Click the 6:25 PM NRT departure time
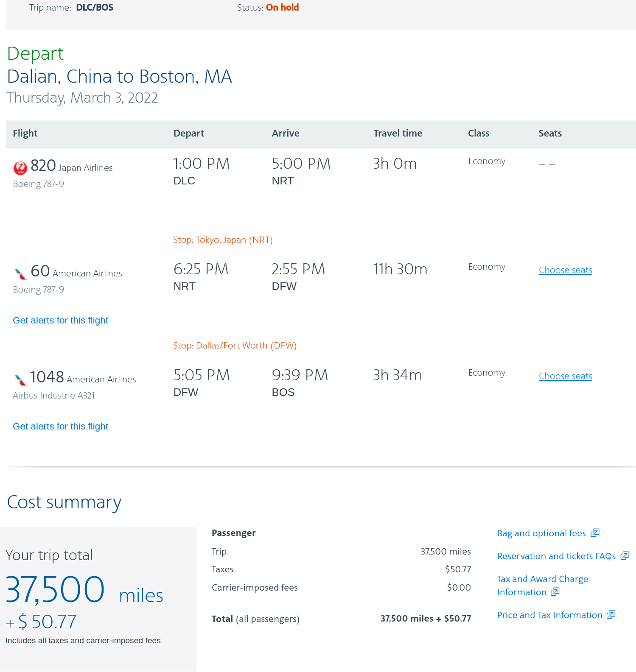This screenshot has height=672, width=636. (x=201, y=276)
